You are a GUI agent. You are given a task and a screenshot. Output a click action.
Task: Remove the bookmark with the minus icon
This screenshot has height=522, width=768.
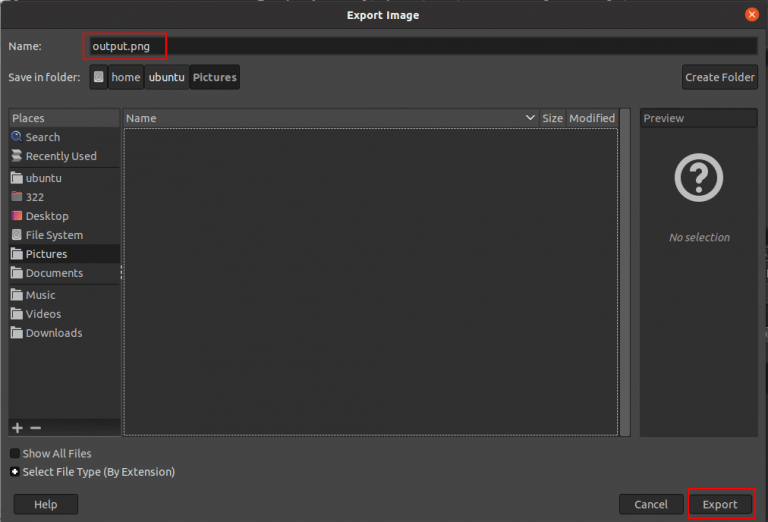[35, 428]
